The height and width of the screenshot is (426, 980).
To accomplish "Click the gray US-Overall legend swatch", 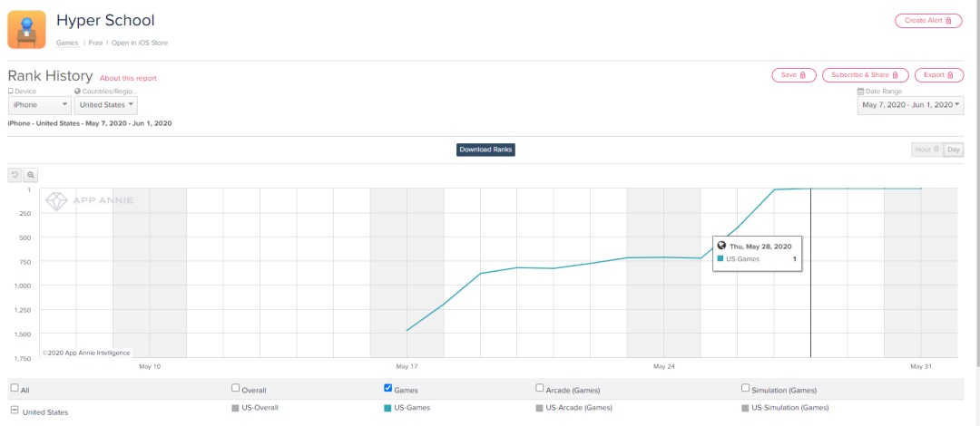I will [x=235, y=408].
